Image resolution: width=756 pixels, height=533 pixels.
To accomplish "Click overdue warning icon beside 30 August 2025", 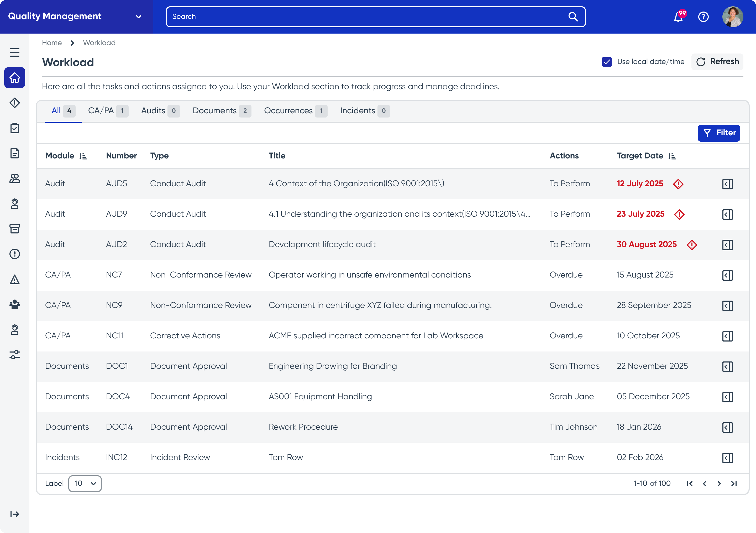I will 692,245.
